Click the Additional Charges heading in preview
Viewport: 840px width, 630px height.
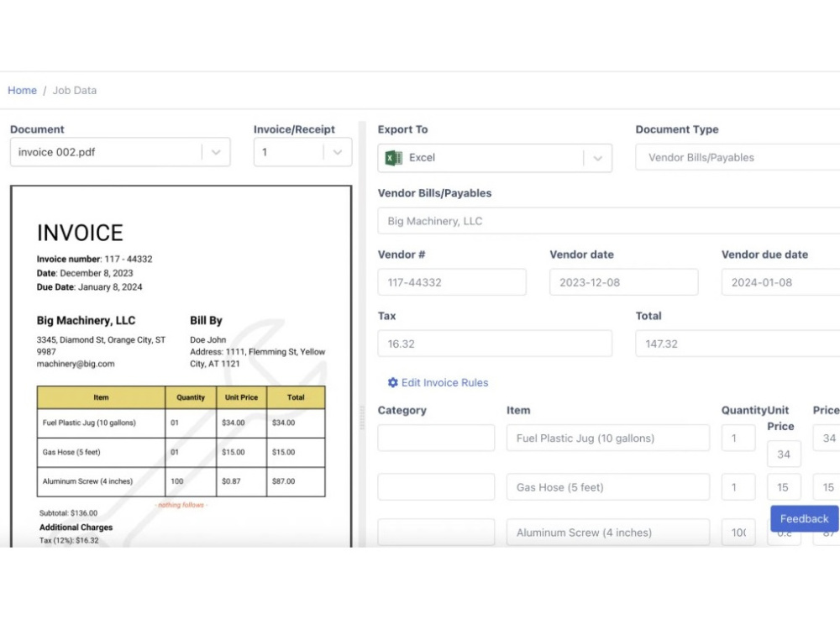point(76,528)
